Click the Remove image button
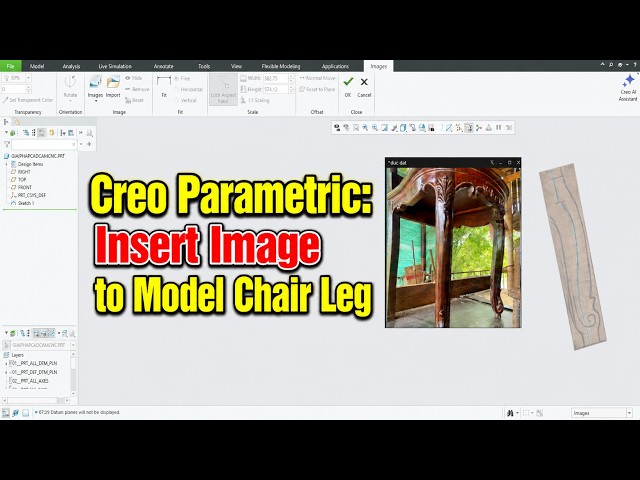Viewport: 640px width, 480px height. [x=137, y=89]
